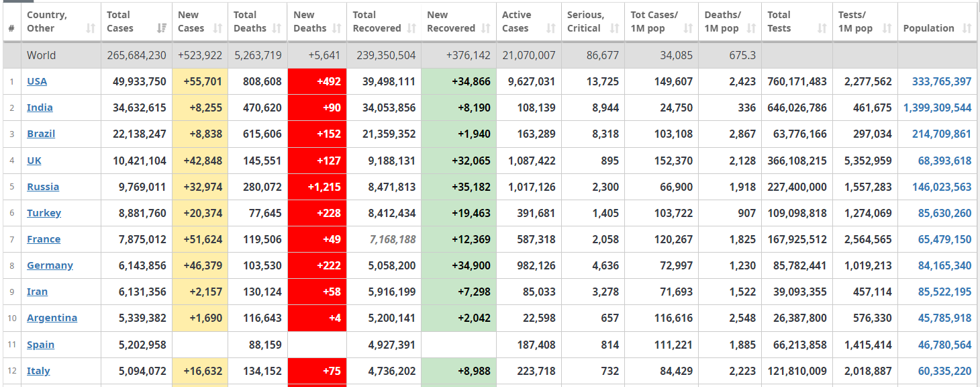The width and height of the screenshot is (980, 387).
Task: Open the India country link
Action: pyautogui.click(x=40, y=107)
